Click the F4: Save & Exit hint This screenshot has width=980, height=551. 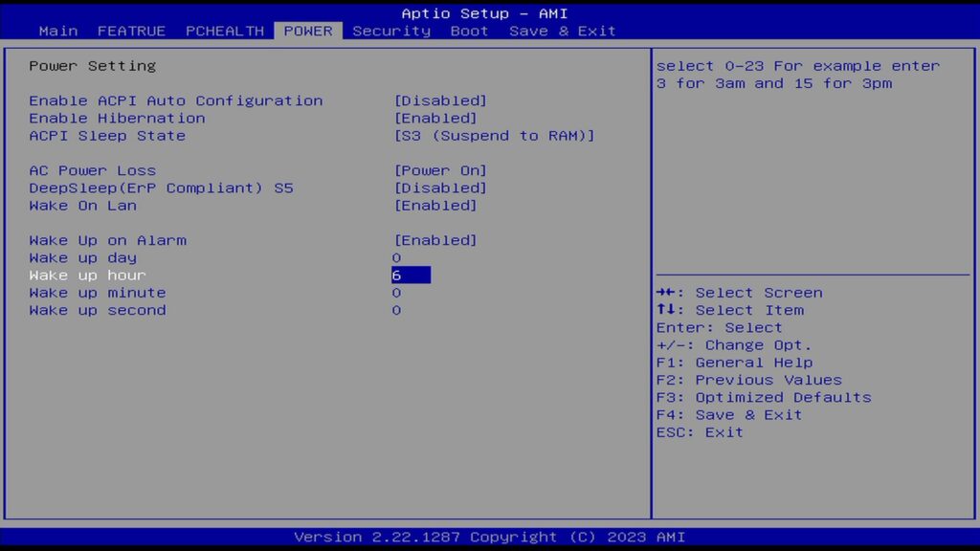[729, 414]
